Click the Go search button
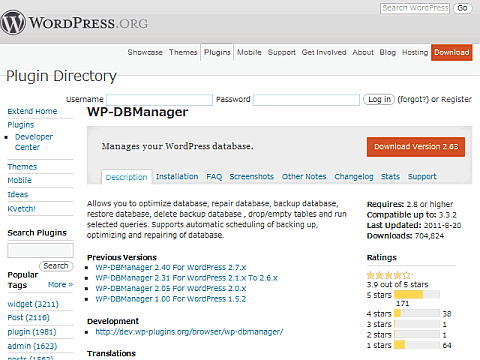This screenshot has width=480, height=360. coord(462,8)
